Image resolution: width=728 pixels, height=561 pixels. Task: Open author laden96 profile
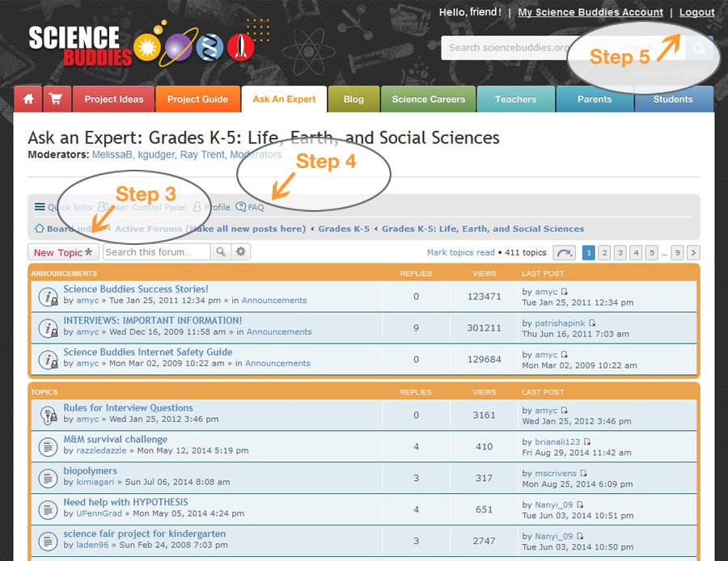click(92, 545)
